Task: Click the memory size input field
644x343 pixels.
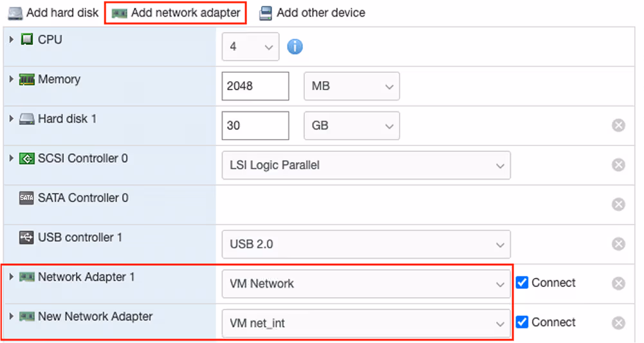Action: click(x=255, y=86)
